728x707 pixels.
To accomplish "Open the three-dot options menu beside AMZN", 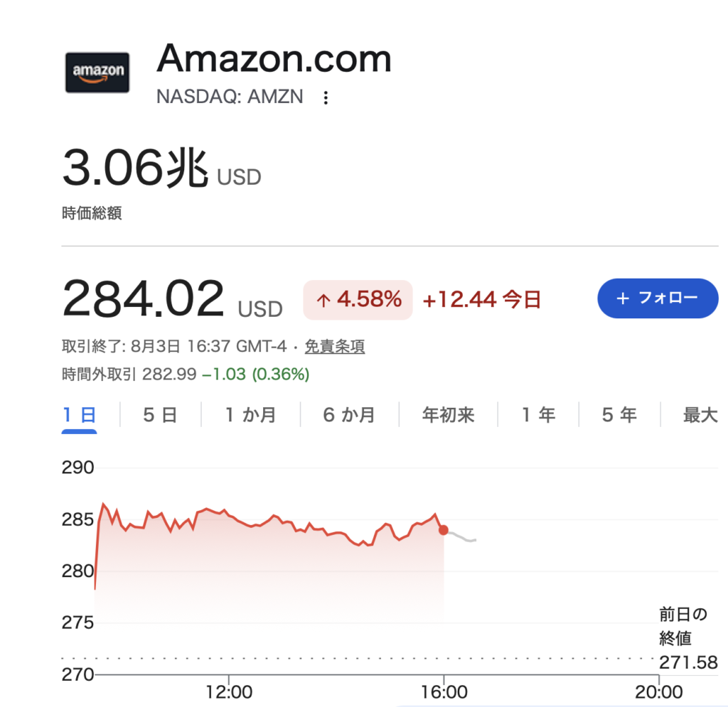I will click(x=326, y=97).
